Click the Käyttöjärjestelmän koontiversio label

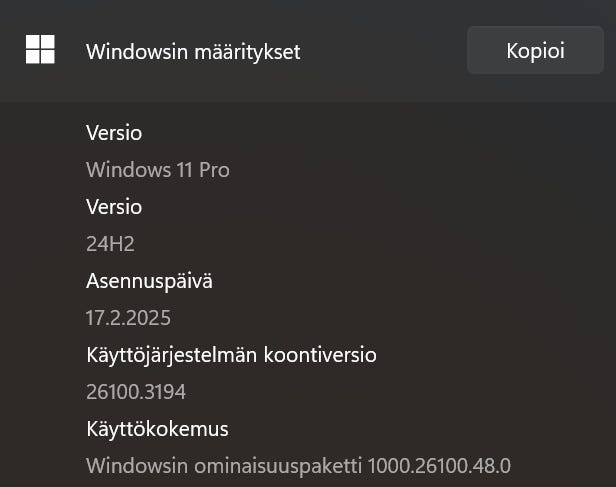point(231,355)
